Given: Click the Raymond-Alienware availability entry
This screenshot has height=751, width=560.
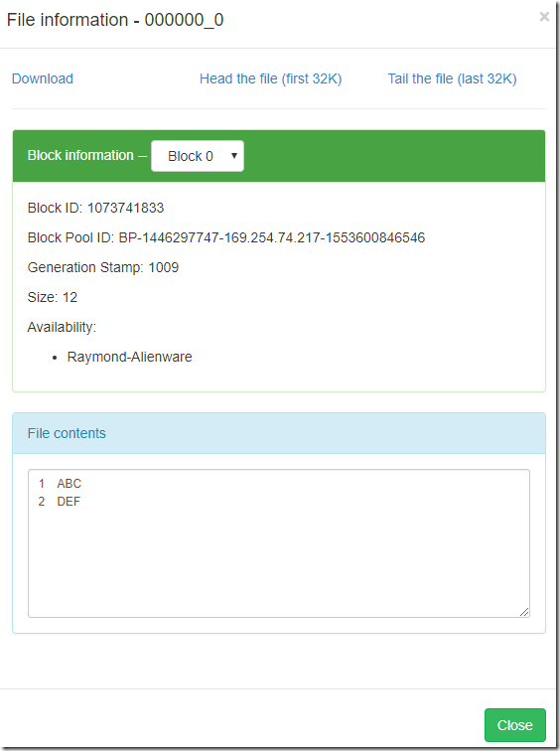Looking at the screenshot, I should [x=129, y=357].
